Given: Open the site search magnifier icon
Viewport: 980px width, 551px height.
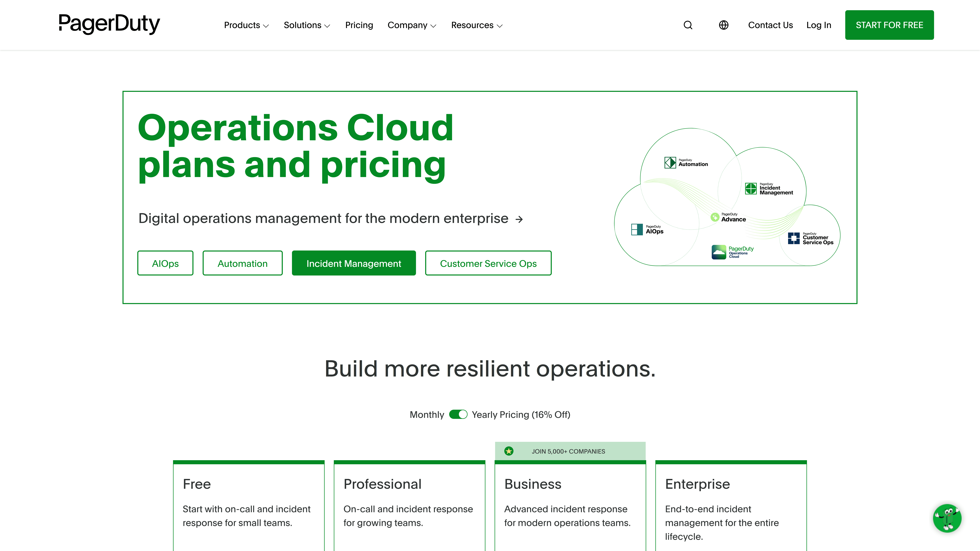Looking at the screenshot, I should 688,25.
